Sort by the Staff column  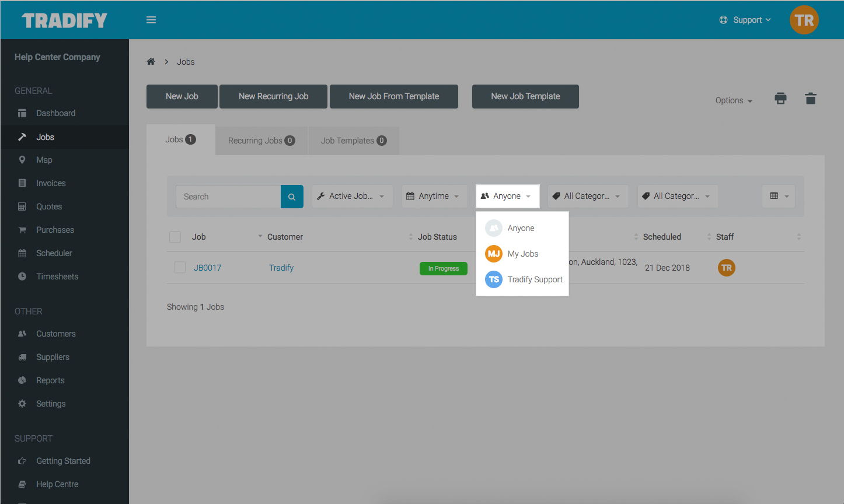click(x=725, y=237)
